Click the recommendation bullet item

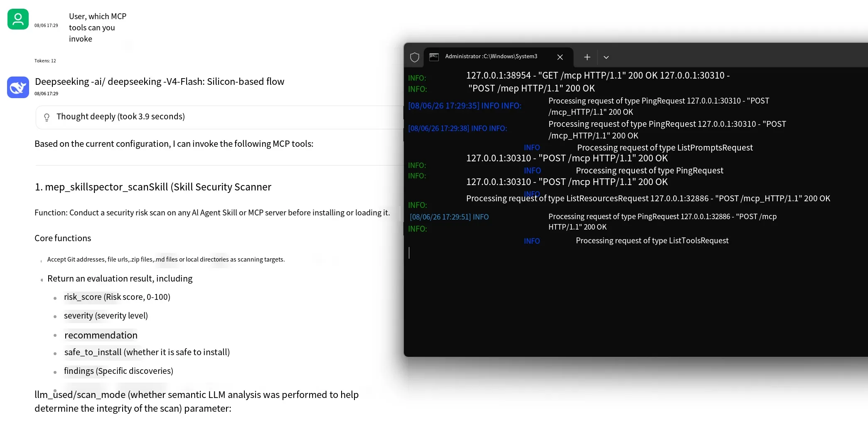101,335
